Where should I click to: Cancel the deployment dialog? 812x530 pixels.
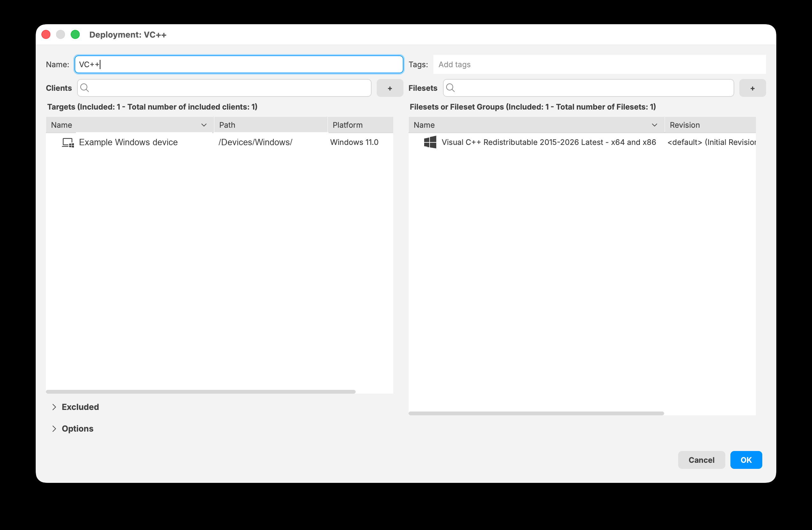[701, 460]
